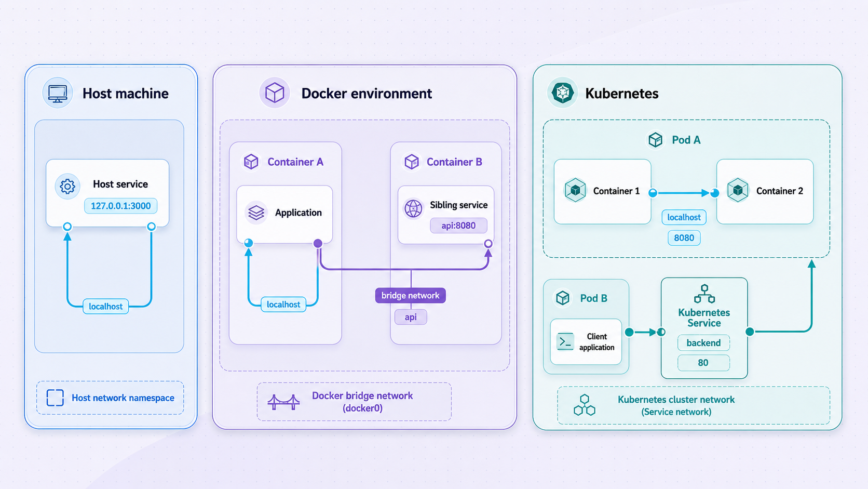Click the Kubernetes Service network tree icon

click(x=704, y=294)
